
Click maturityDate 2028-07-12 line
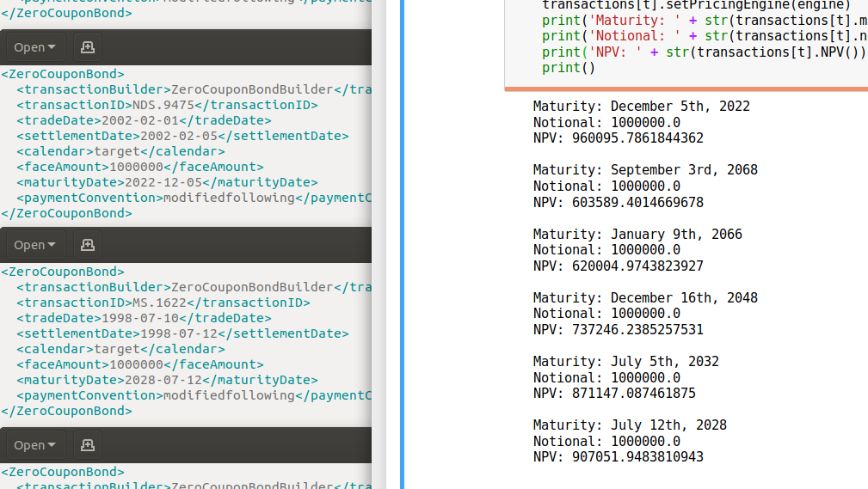click(x=167, y=380)
